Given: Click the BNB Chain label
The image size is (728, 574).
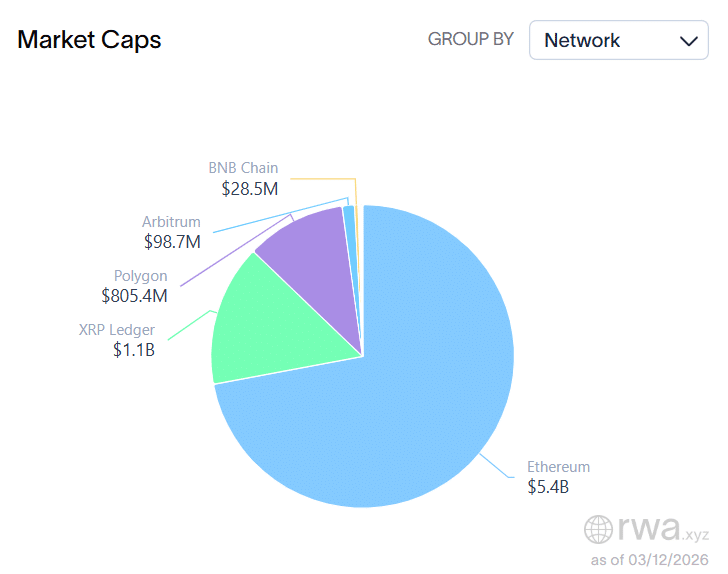Looking at the screenshot, I should (x=243, y=168).
